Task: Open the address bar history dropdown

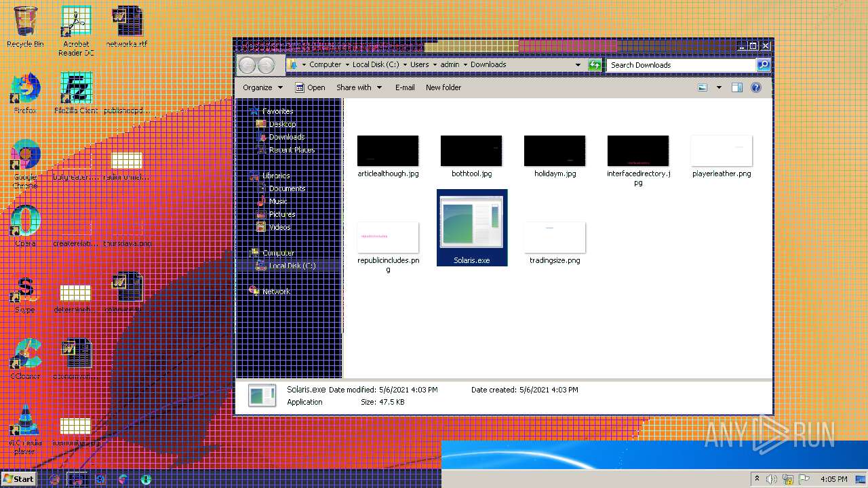Action: (578, 65)
